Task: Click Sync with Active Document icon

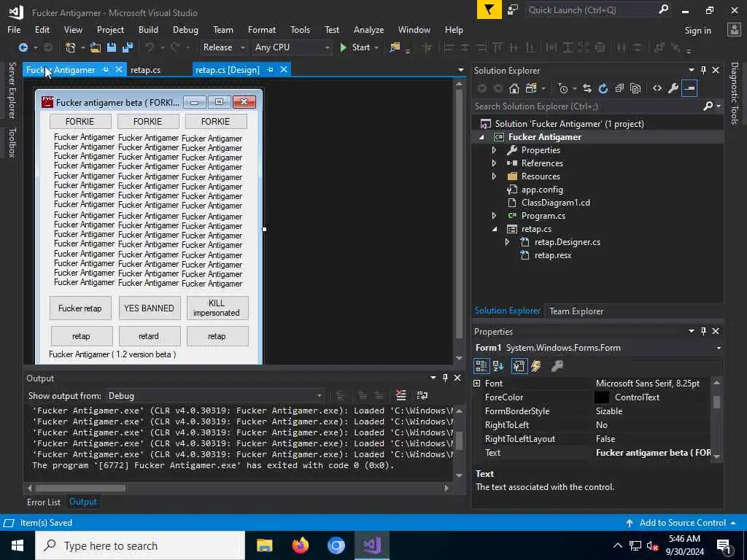Action: click(x=587, y=88)
